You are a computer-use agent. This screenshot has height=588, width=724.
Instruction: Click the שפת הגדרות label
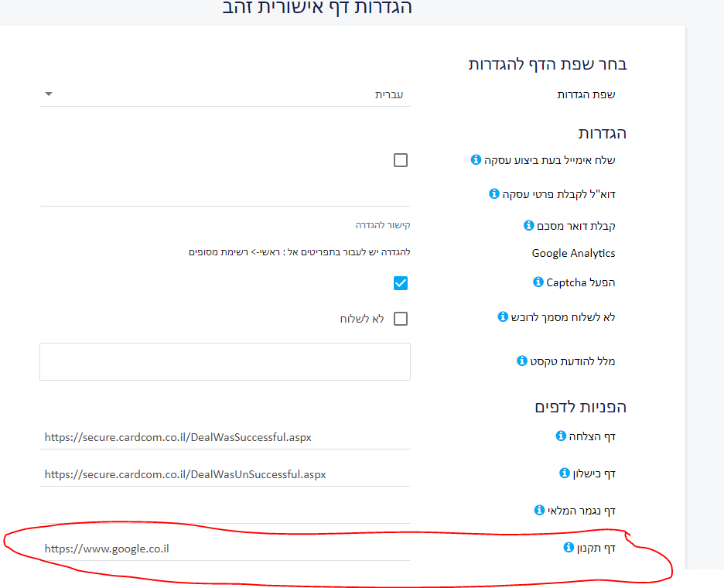(586, 94)
